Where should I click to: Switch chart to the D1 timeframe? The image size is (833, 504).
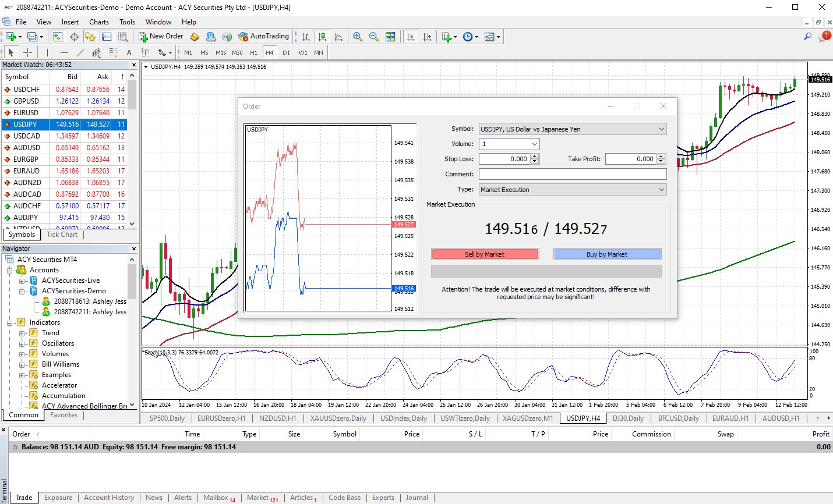(x=286, y=52)
